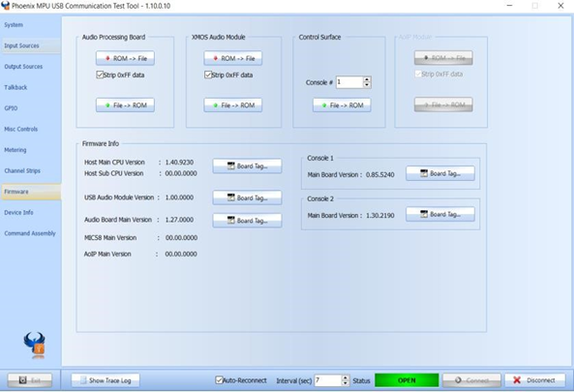Decrease Interval (sec) with down arrow
Viewport: 574px width, 392px height.
(x=346, y=383)
